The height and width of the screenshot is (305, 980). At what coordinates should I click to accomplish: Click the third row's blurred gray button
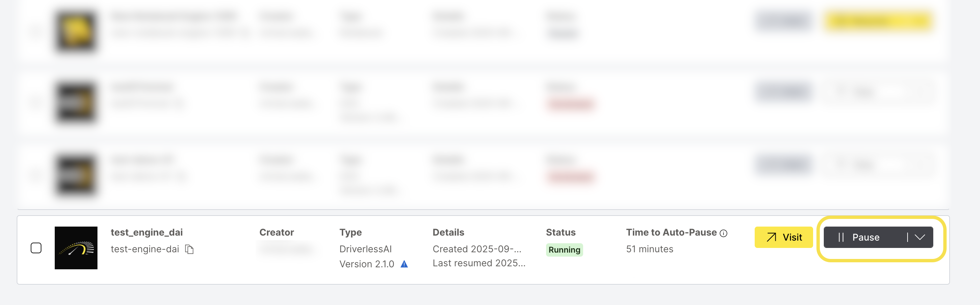tap(783, 165)
